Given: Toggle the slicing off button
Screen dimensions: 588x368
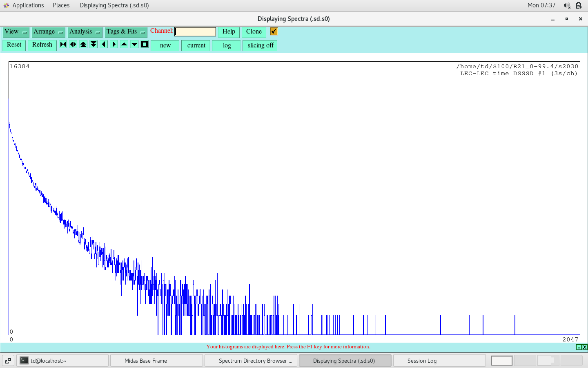Looking at the screenshot, I should tap(260, 45).
